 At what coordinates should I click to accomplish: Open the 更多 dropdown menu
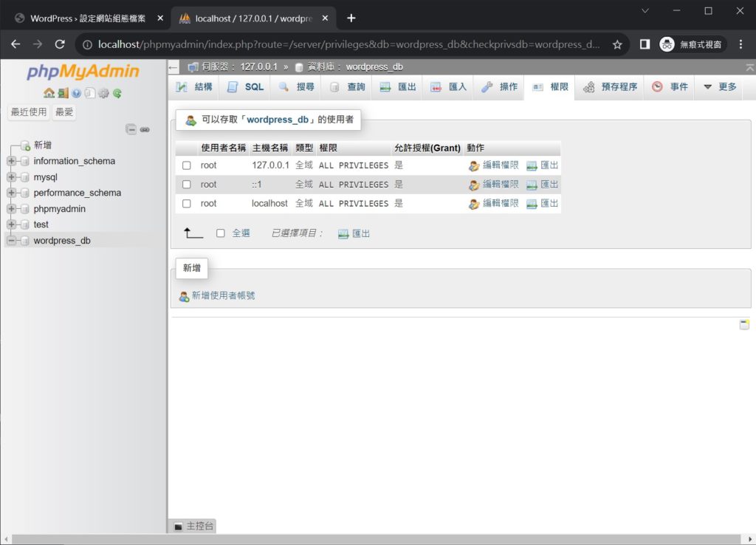click(x=720, y=87)
